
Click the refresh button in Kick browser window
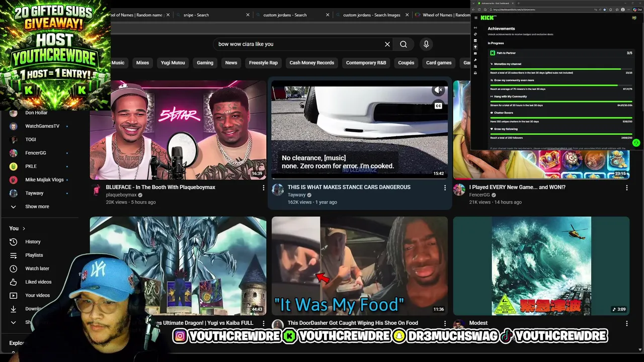[x=479, y=10]
